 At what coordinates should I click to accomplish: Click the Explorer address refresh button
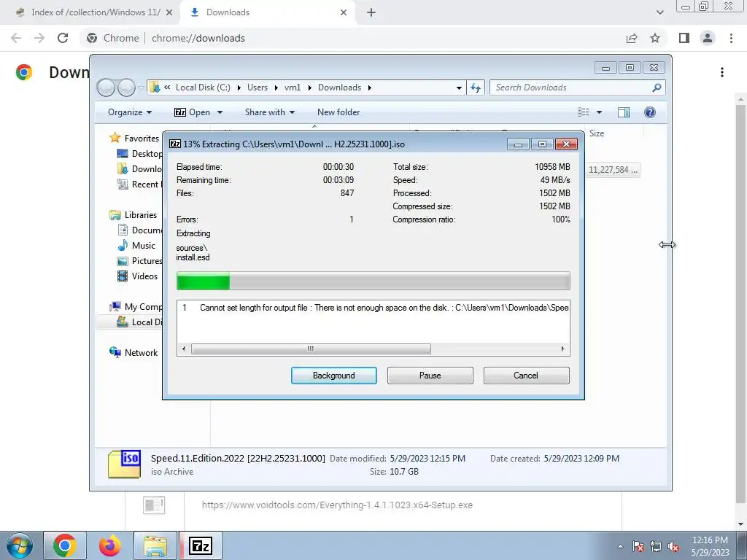(x=476, y=87)
